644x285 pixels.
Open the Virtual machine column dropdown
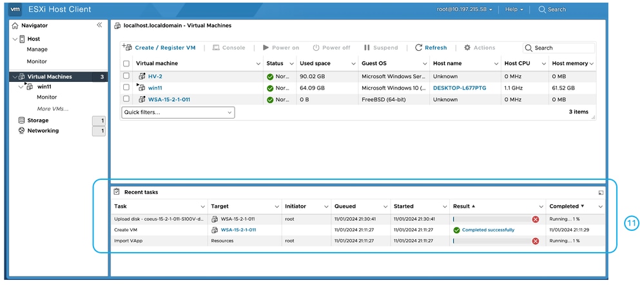click(259, 64)
